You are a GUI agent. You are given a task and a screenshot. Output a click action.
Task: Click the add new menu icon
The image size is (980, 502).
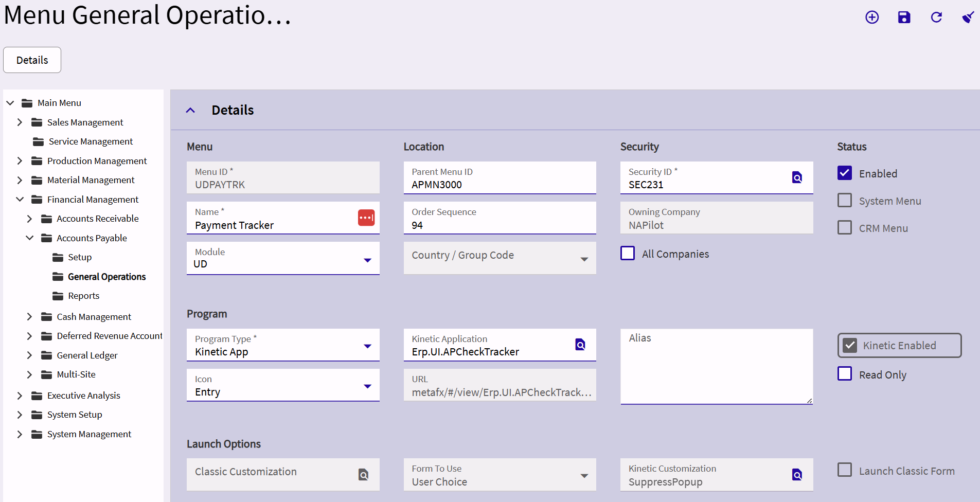click(872, 17)
